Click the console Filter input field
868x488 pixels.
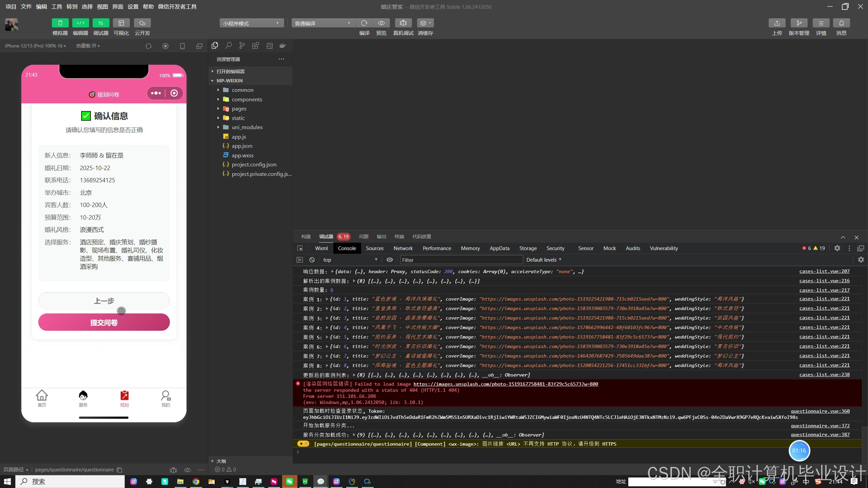pos(461,260)
